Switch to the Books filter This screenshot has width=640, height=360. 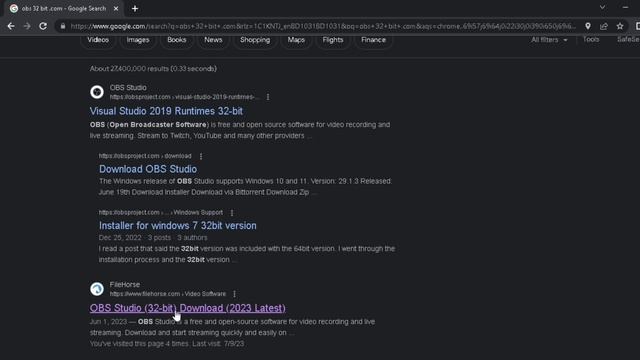177,40
